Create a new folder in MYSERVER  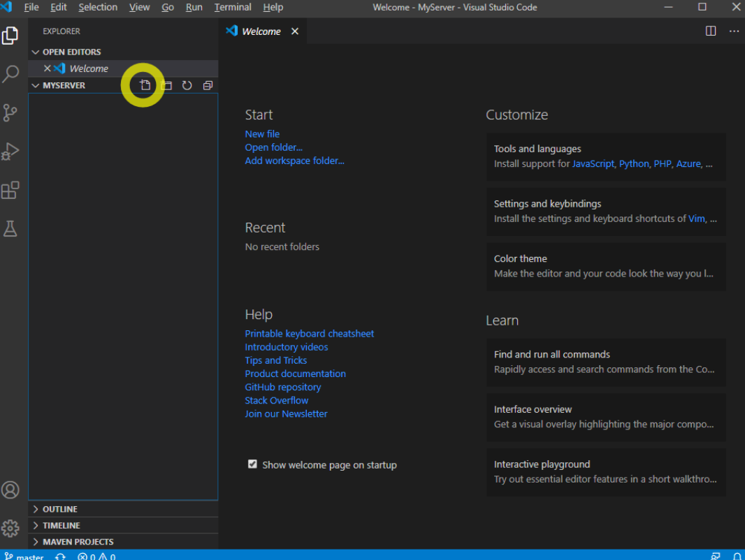pos(166,85)
